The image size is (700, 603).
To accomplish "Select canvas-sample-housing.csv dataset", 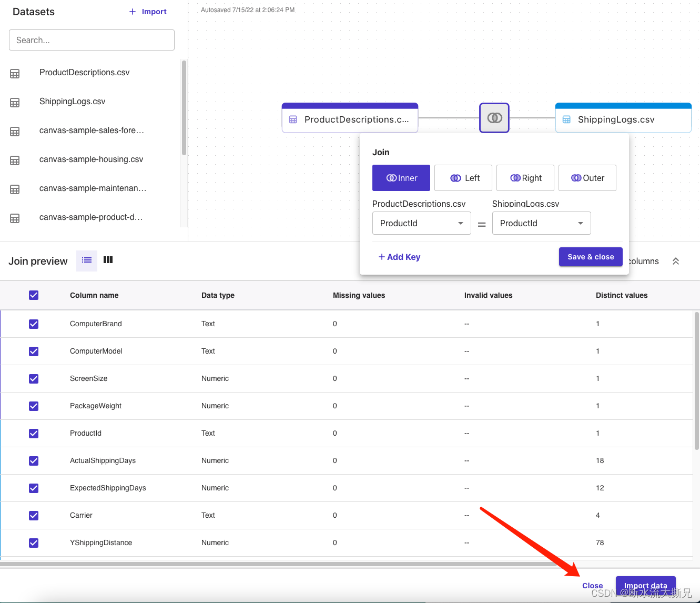I will [x=91, y=159].
